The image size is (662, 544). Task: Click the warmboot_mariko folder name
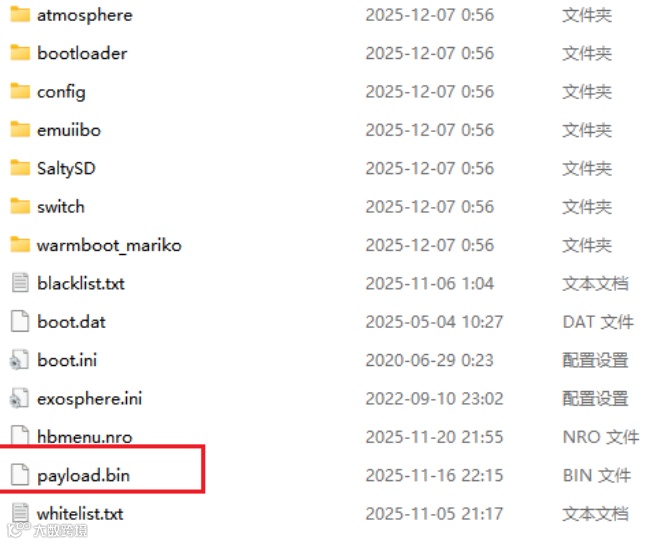109,245
